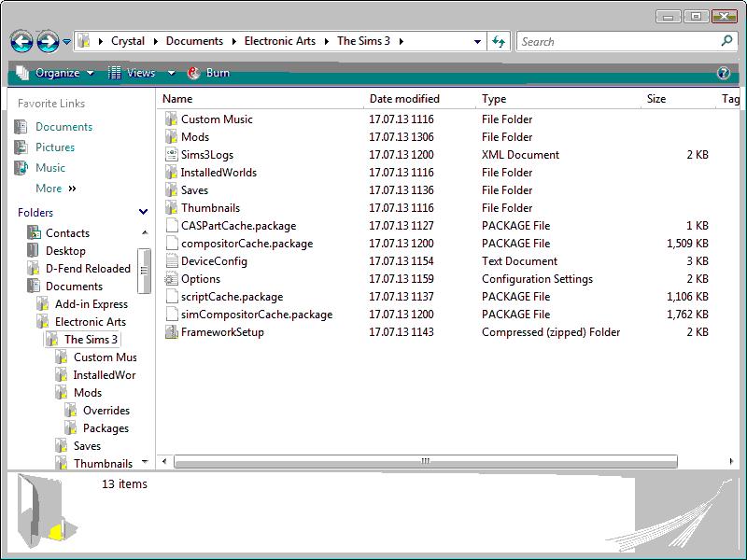The height and width of the screenshot is (560, 747).
Task: Open the Help question mark icon
Action: [x=723, y=73]
